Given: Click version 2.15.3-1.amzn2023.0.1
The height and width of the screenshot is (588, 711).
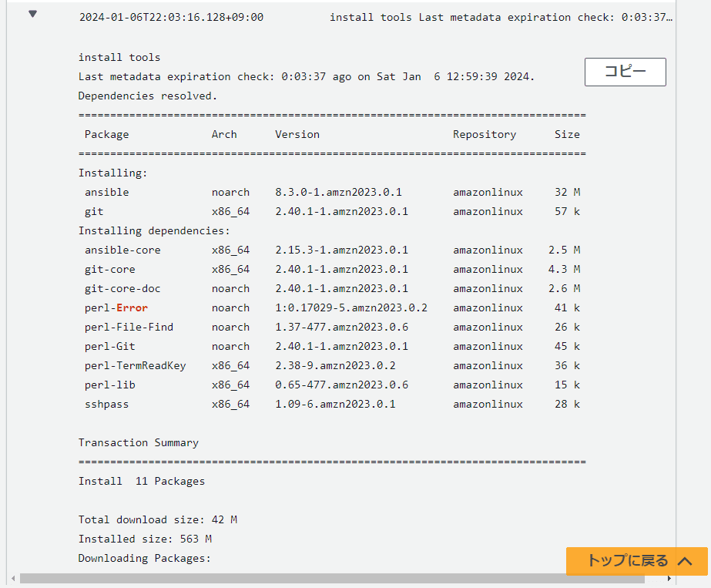Looking at the screenshot, I should coord(341,250).
